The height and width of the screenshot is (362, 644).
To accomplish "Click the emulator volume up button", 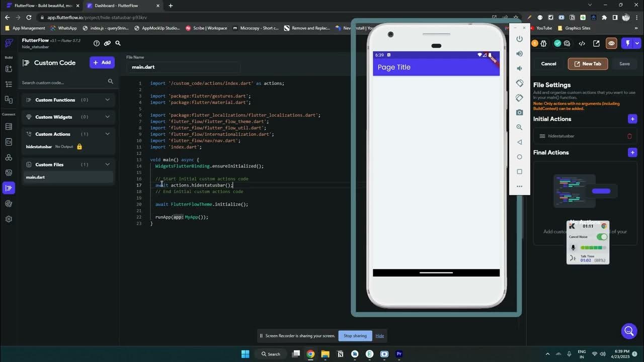I will (x=519, y=53).
